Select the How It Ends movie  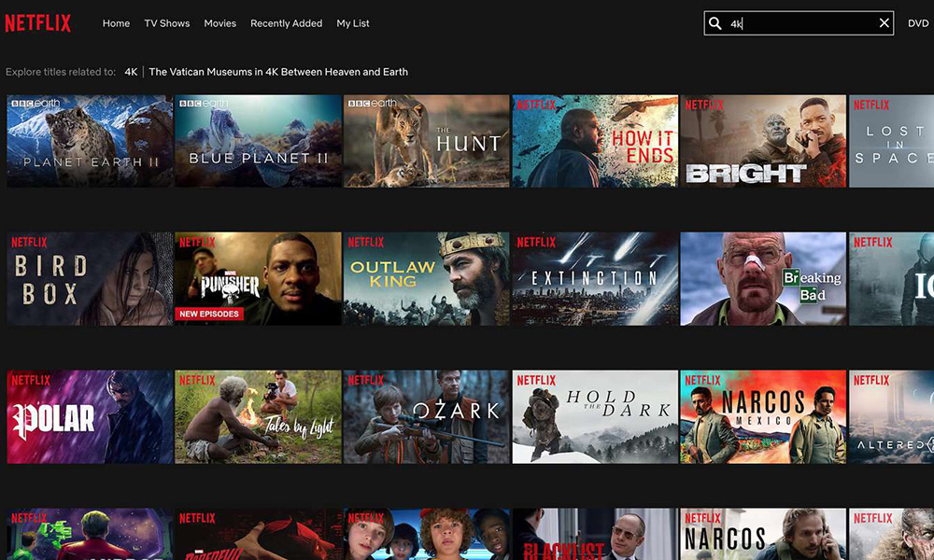[x=595, y=141]
